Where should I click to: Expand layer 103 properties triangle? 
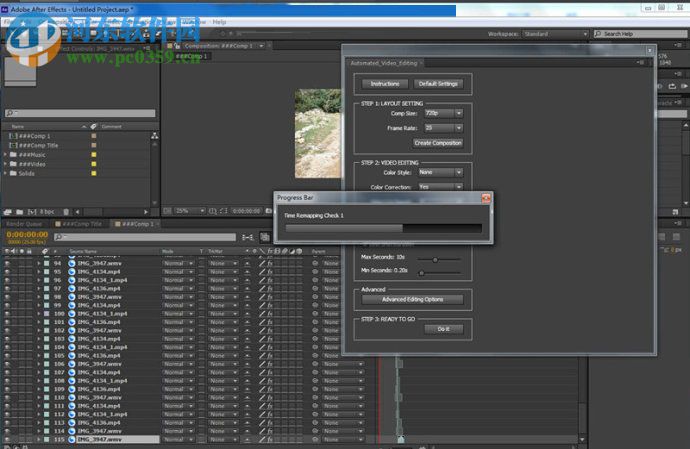point(39,339)
